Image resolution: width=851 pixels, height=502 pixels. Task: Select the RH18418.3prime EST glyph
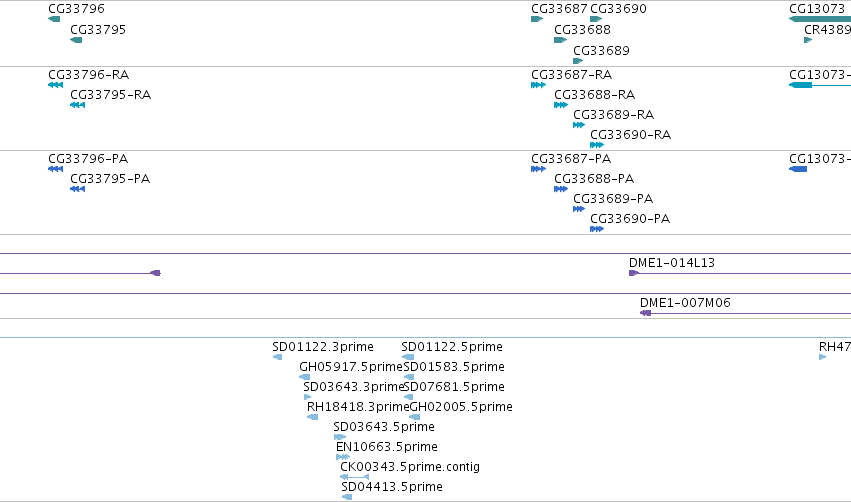312,417
